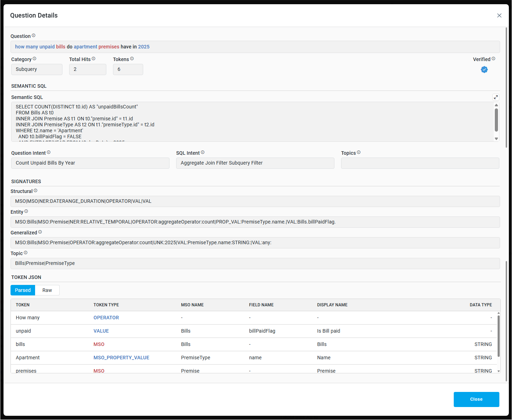
Task: Click 'billPaidFlag' field name cell
Action: tap(262, 331)
